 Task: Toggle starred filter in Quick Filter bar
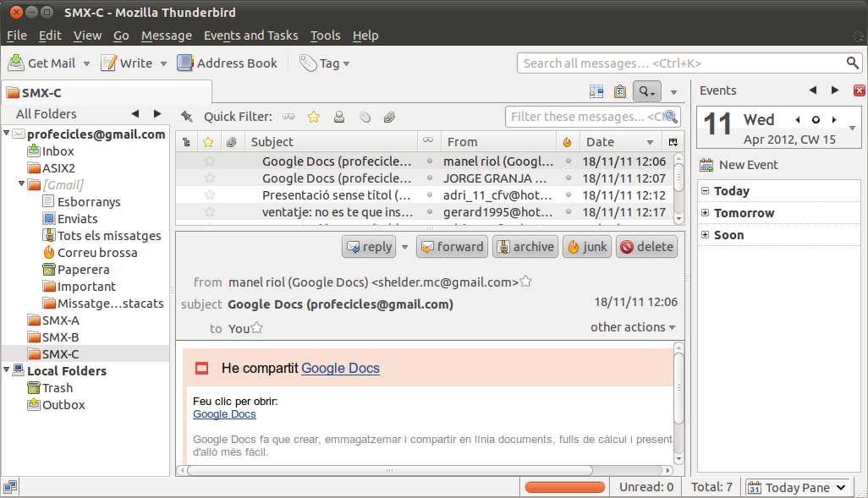click(314, 117)
